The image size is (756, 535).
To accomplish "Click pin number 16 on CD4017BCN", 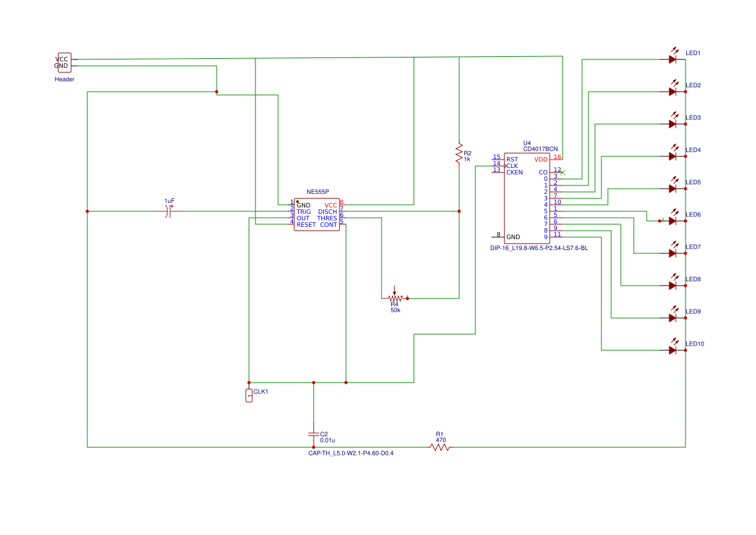I will pos(557,156).
